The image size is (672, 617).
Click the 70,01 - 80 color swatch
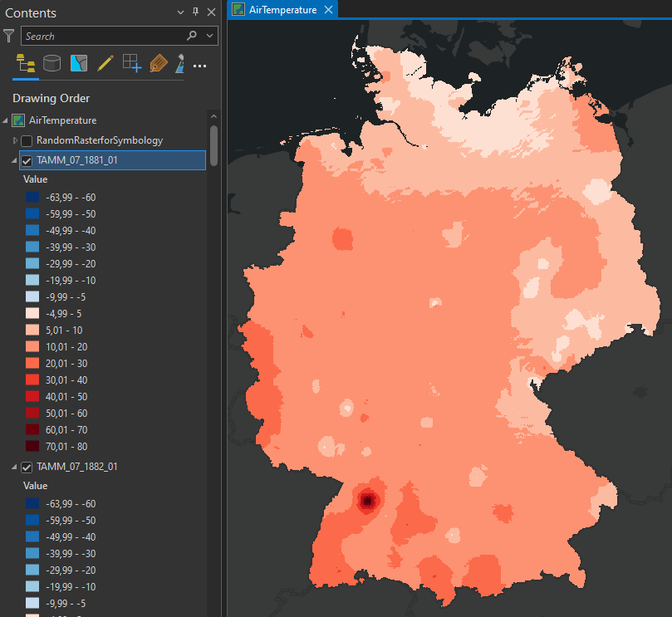point(32,446)
